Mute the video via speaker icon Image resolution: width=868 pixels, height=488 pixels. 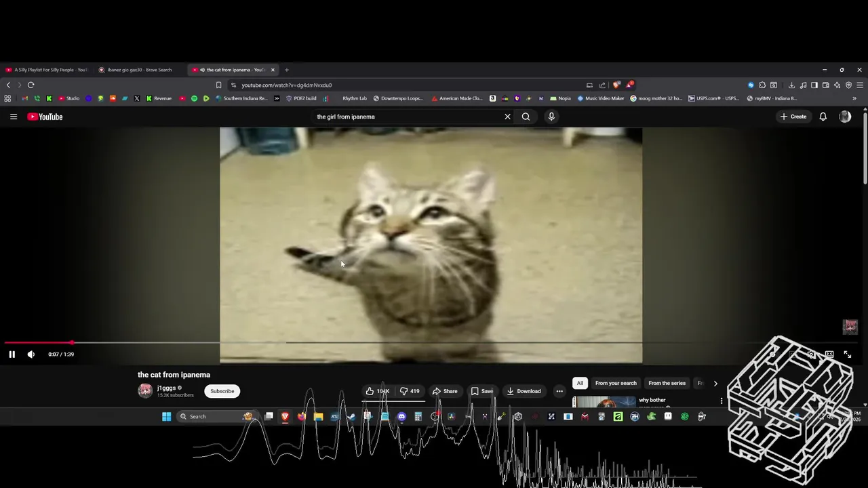click(31, 354)
